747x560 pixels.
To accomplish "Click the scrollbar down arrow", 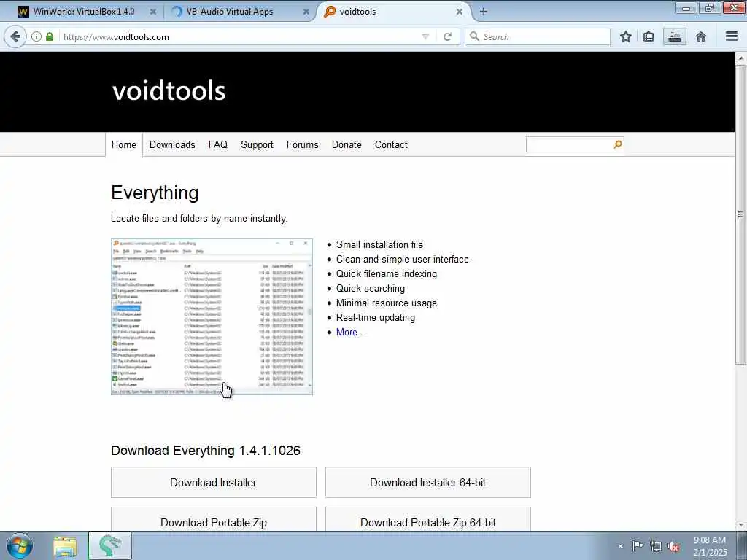I will pos(741,525).
